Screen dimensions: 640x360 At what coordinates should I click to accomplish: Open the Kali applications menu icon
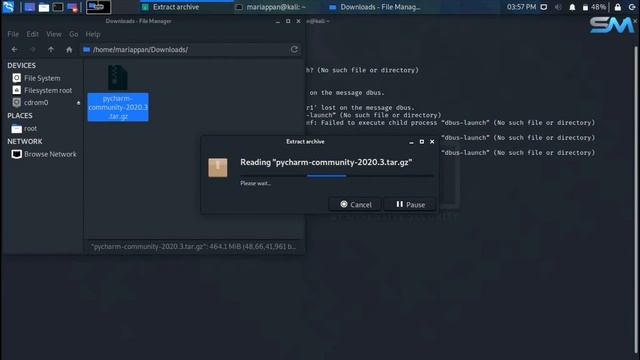click(x=8, y=7)
